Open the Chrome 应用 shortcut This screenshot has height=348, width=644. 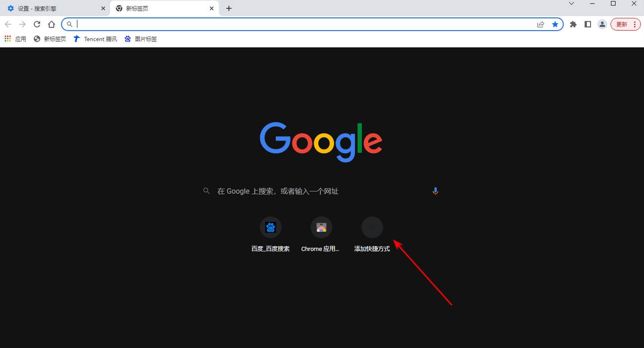pyautogui.click(x=321, y=235)
